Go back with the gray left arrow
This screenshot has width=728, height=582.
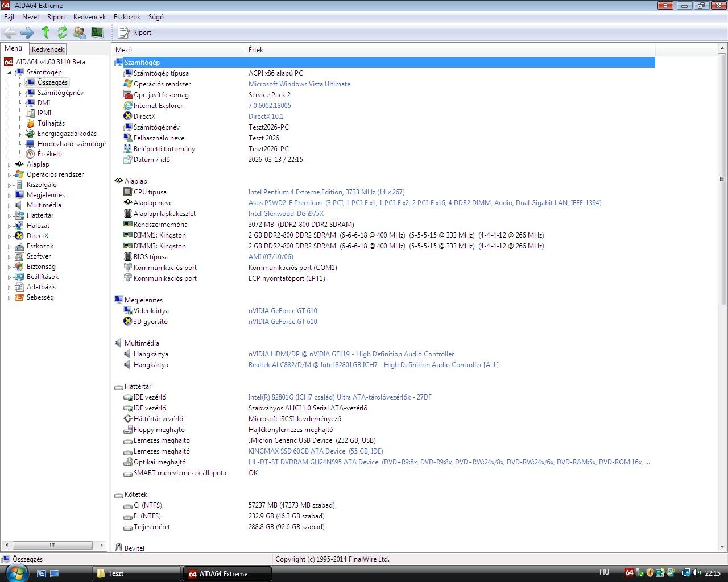click(x=10, y=32)
